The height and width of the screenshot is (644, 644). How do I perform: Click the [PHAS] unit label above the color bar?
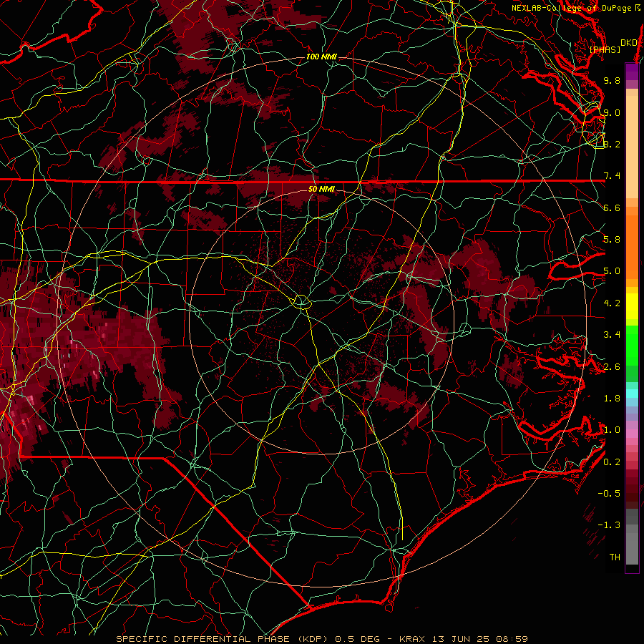coord(605,50)
